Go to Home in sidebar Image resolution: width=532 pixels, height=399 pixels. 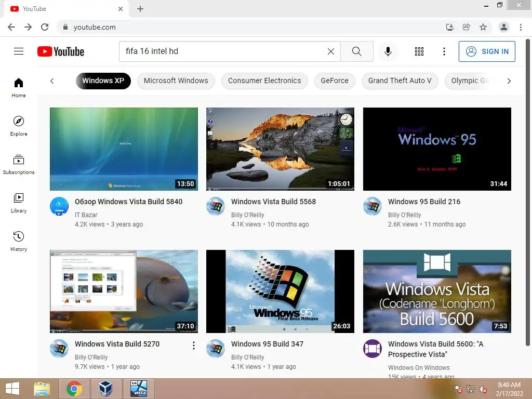[x=19, y=87]
